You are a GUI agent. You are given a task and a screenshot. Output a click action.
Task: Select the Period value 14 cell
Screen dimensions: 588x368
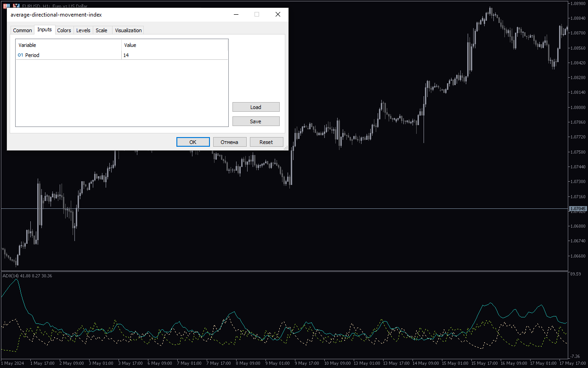(x=175, y=55)
